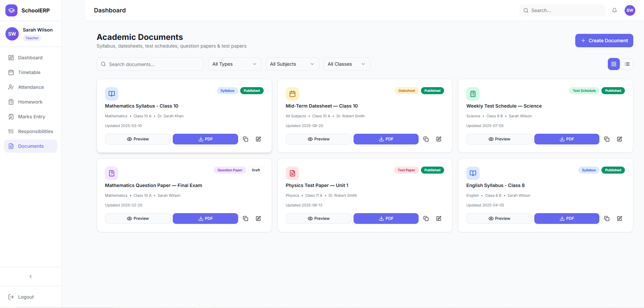Focus the Search documents field

(x=150, y=64)
